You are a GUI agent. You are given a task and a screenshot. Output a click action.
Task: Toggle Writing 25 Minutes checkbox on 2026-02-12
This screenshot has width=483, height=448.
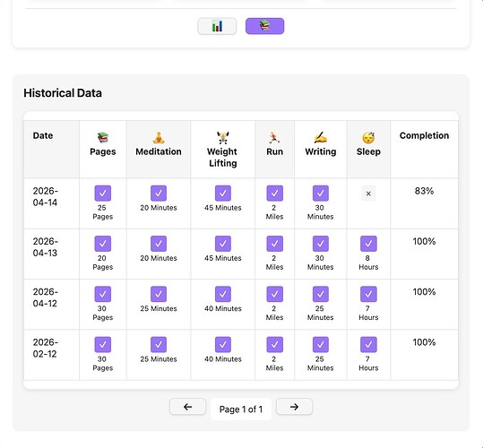321,345
